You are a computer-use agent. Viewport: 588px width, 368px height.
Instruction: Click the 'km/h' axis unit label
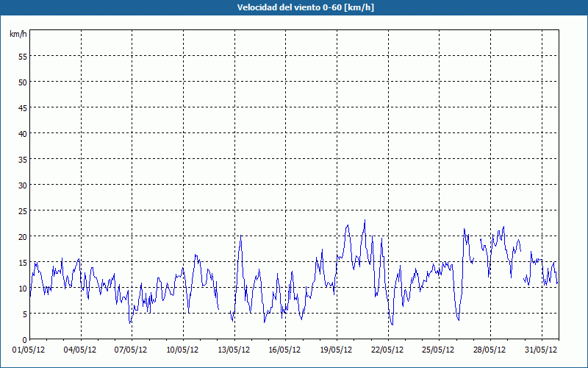[x=18, y=34]
